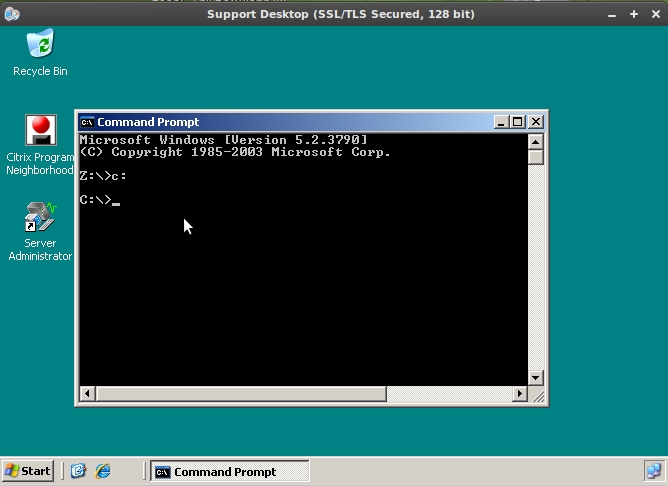Click the Command Prompt window system icon
The image size is (668, 486).
point(87,122)
